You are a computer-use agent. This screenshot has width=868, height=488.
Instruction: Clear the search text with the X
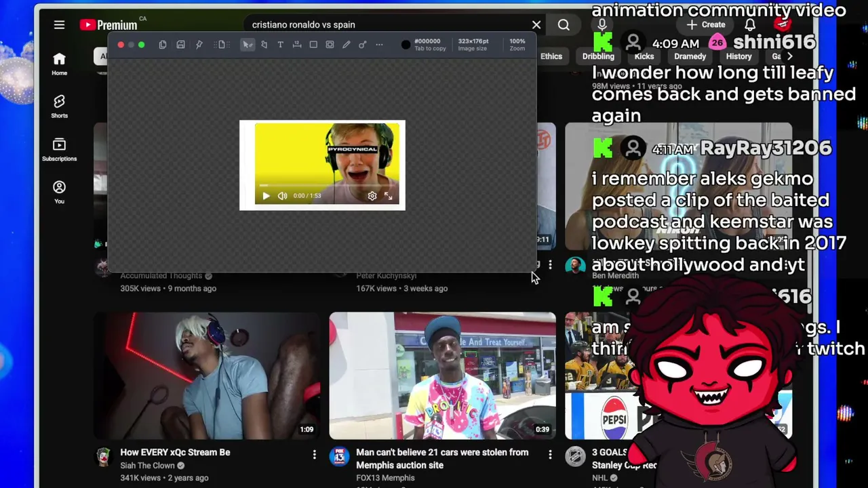click(x=536, y=25)
